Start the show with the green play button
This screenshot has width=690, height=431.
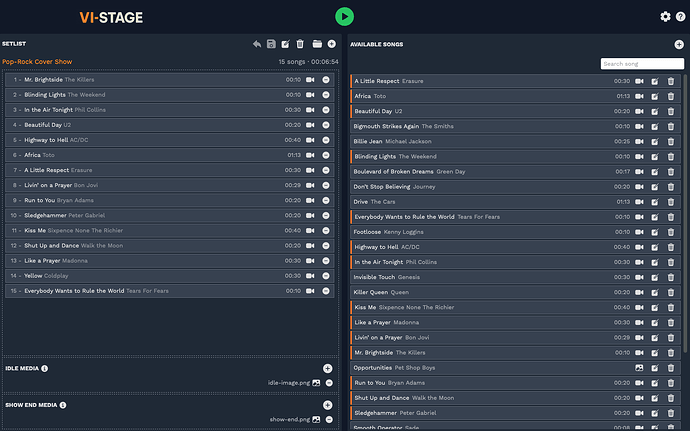(345, 17)
